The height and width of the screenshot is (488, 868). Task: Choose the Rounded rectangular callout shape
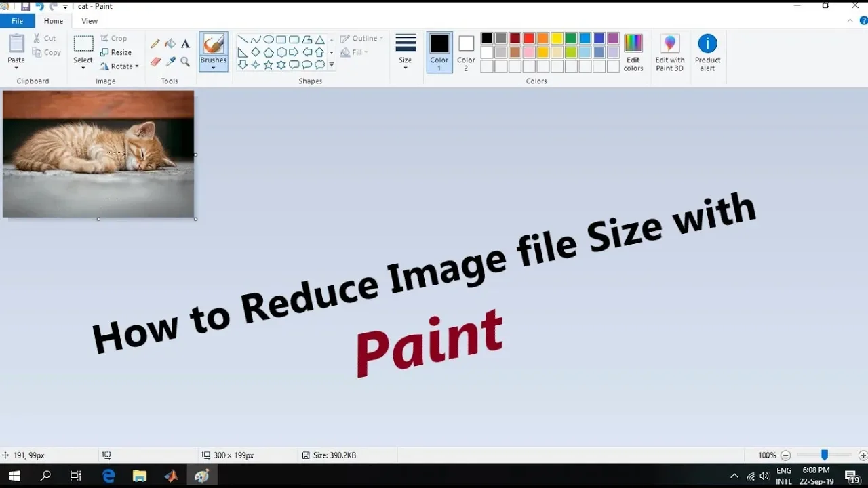294,65
